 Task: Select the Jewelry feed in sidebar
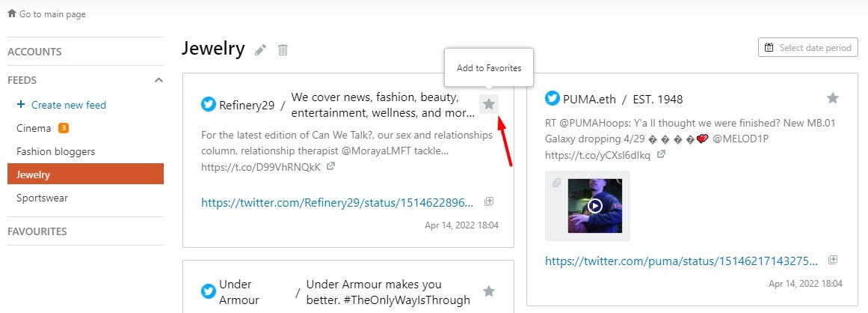(x=85, y=174)
